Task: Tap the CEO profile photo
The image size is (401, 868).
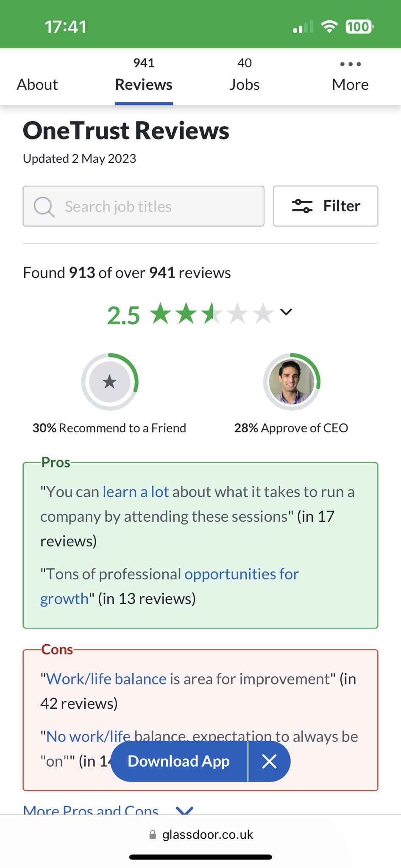Action: coord(292,382)
